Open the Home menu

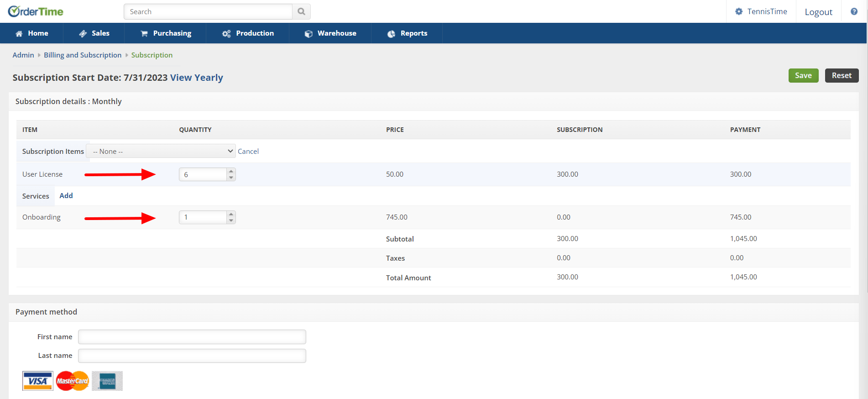(x=31, y=33)
